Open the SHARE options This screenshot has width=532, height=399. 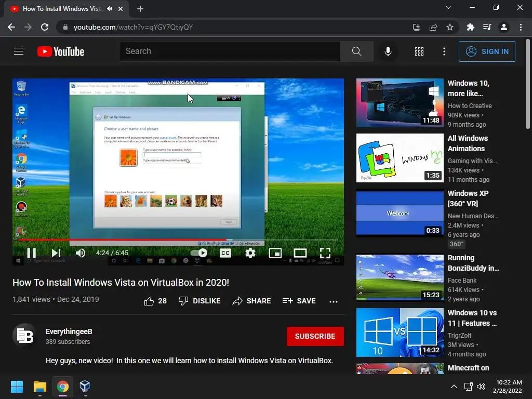coord(251,301)
